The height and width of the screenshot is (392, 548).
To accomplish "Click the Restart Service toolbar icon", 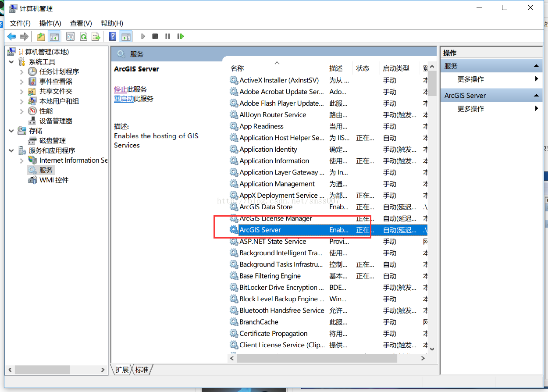I will click(x=180, y=36).
